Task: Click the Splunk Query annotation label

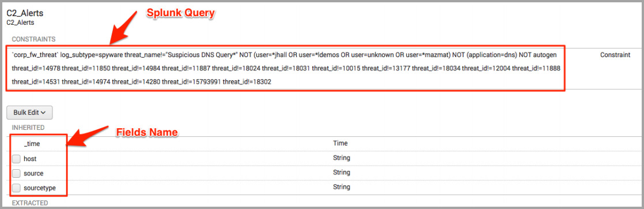Action: pos(181,13)
